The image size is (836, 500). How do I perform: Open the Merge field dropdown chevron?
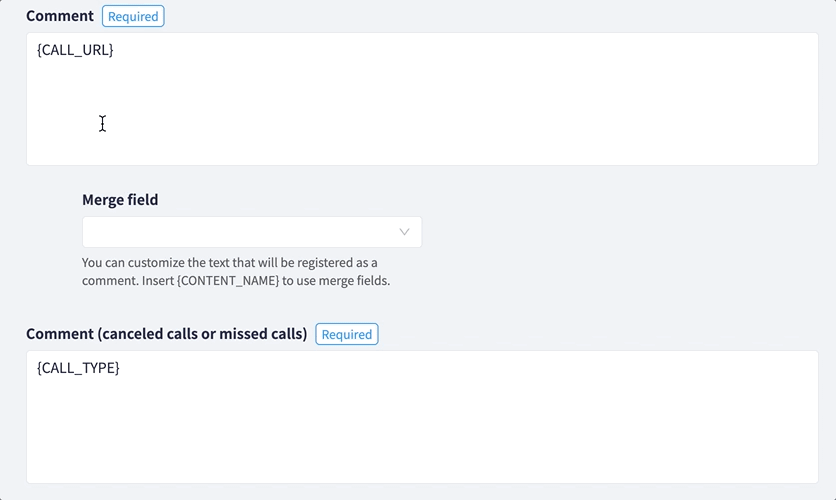tap(404, 232)
